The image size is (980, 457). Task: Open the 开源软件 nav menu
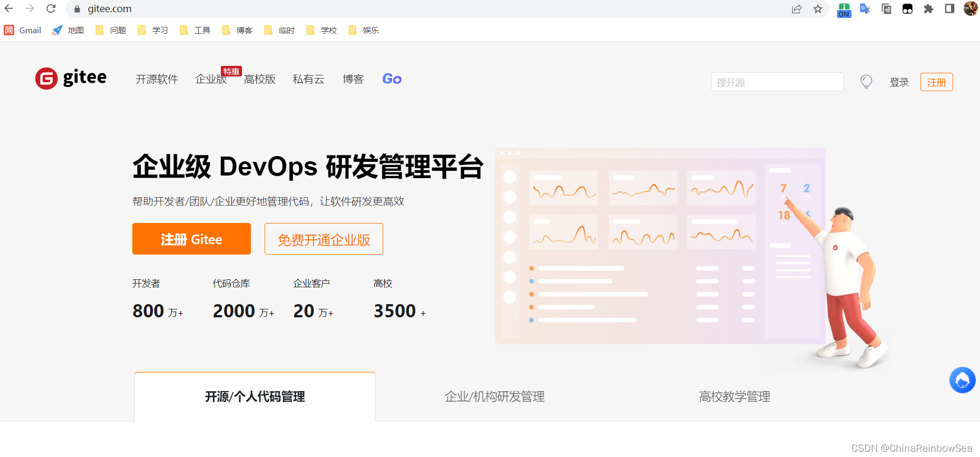tap(157, 79)
